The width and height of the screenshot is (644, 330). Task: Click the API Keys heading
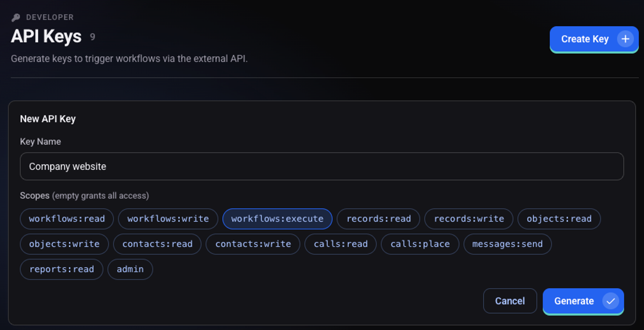pos(46,36)
